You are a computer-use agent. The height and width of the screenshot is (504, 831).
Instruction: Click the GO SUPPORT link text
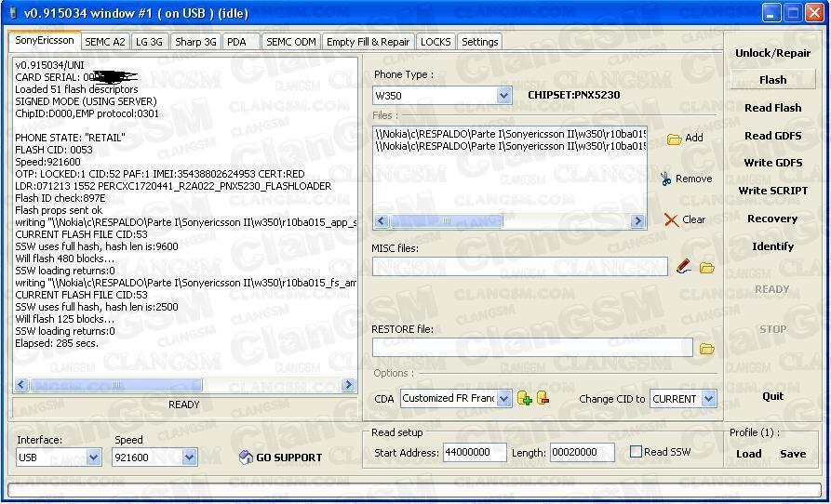pyautogui.click(x=288, y=458)
